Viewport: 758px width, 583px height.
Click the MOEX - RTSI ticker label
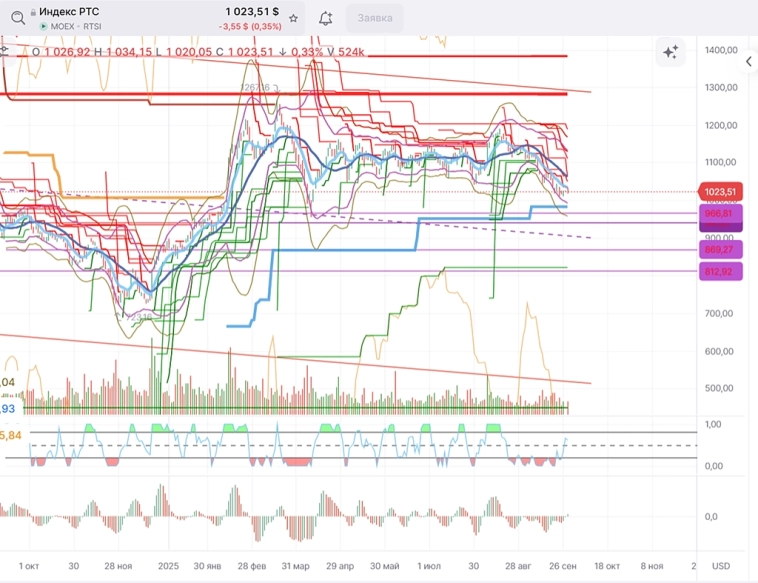tap(76, 27)
